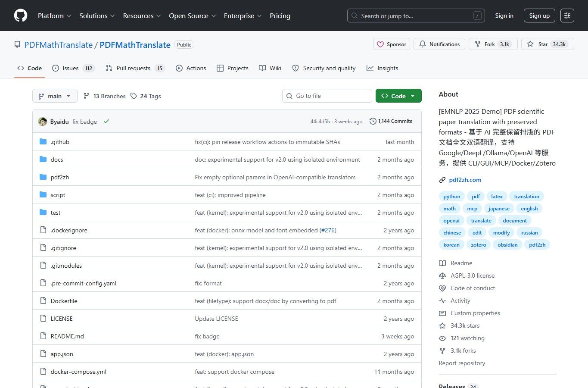Click the link icon next to pdf2zh.com
The width and height of the screenshot is (588, 388).
442,180
